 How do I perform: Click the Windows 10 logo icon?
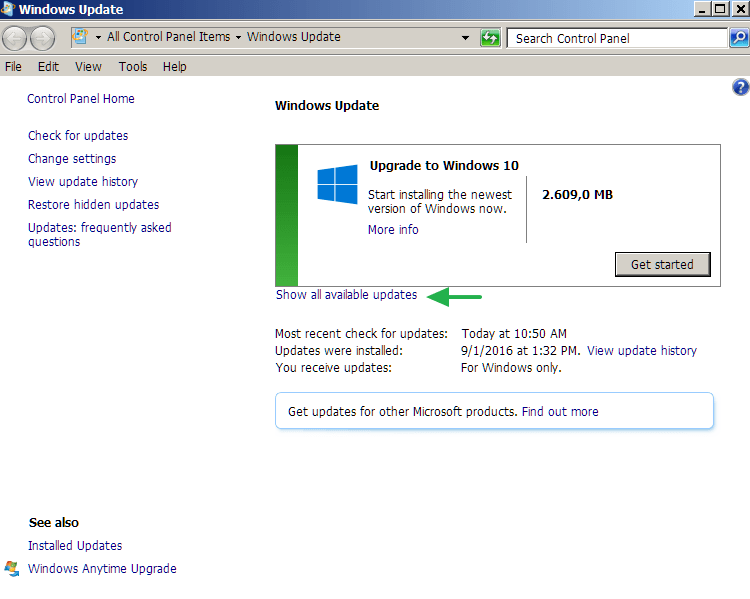coord(337,184)
